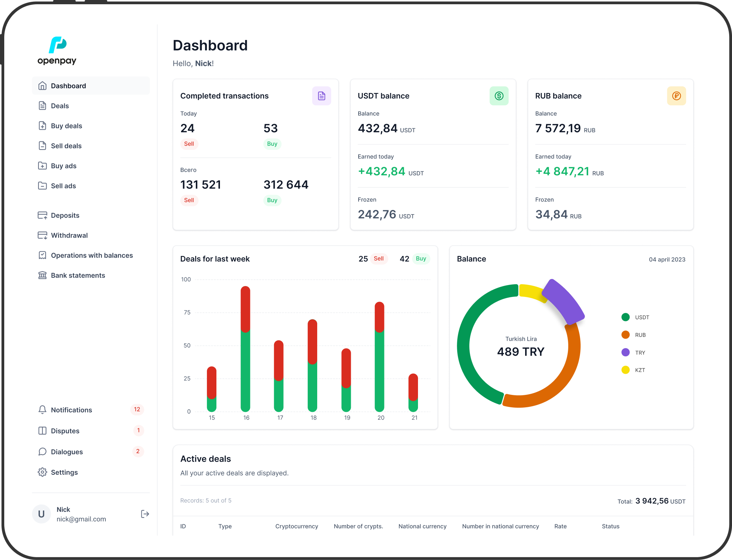Click the Sell tag in Deals for last week
Screen dimensions: 732x560
click(x=379, y=259)
